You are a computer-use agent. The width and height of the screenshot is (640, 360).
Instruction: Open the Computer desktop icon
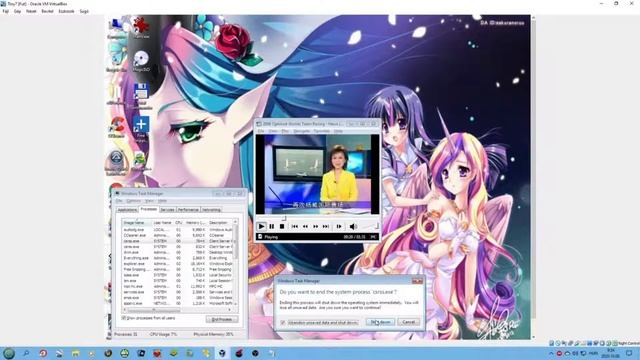116,28
